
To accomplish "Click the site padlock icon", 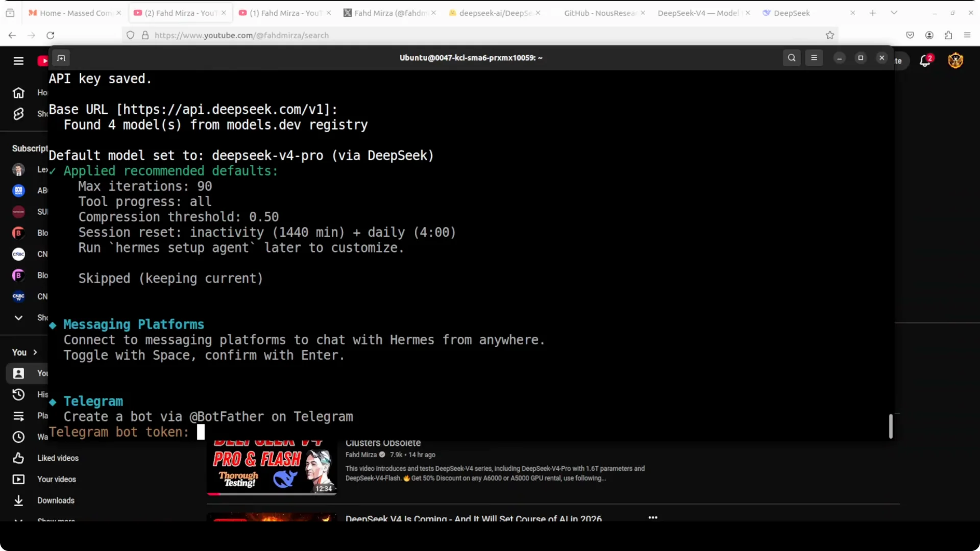I will tap(145, 35).
